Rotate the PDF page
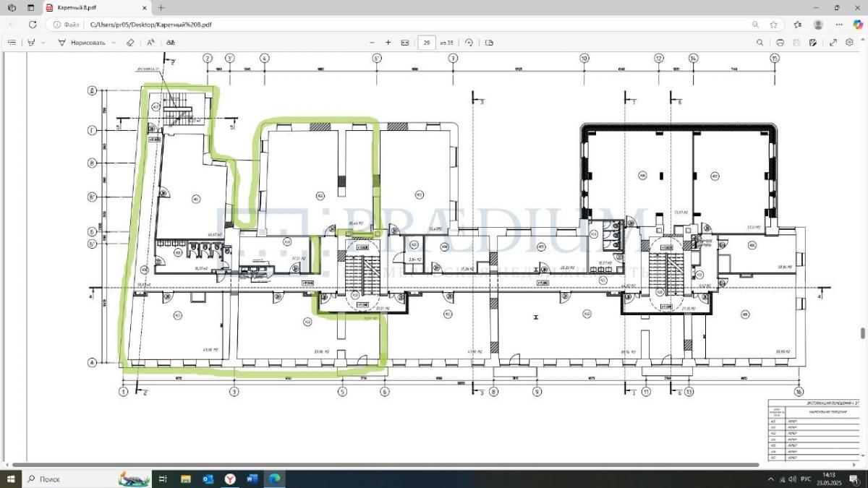868x488 pixels. click(469, 43)
